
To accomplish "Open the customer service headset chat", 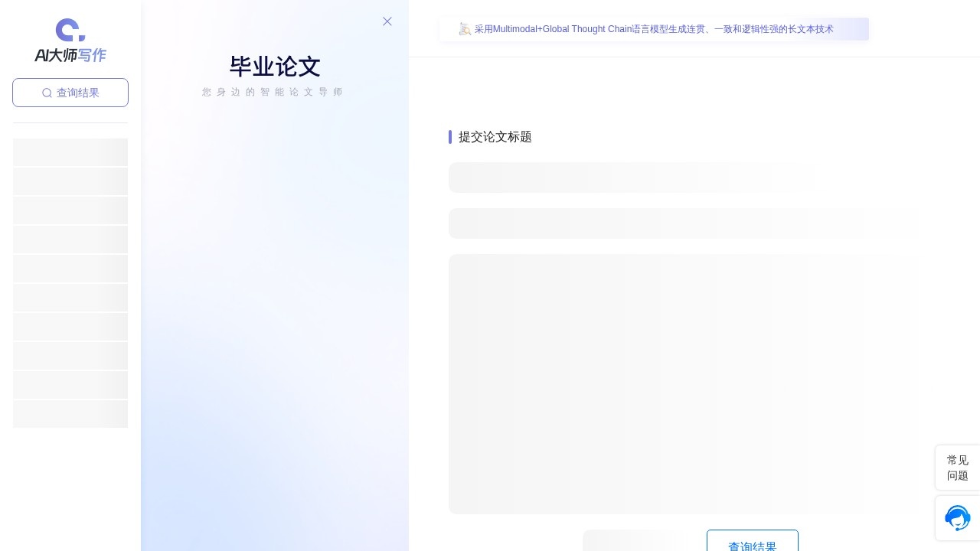I will click(x=957, y=518).
